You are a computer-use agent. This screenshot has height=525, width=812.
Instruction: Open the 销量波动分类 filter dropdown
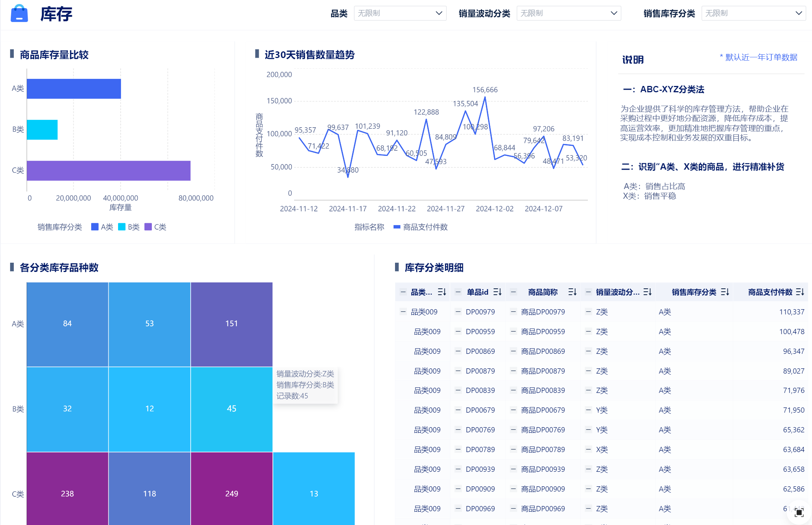click(569, 13)
